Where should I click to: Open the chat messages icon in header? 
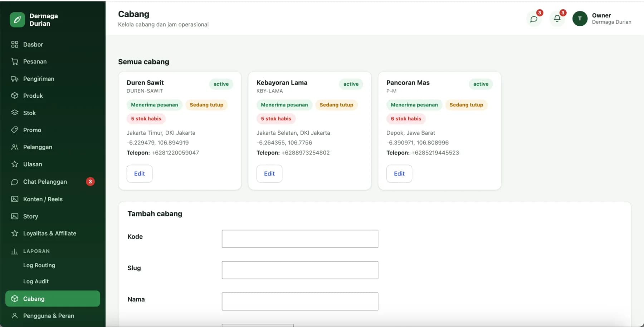[534, 19]
